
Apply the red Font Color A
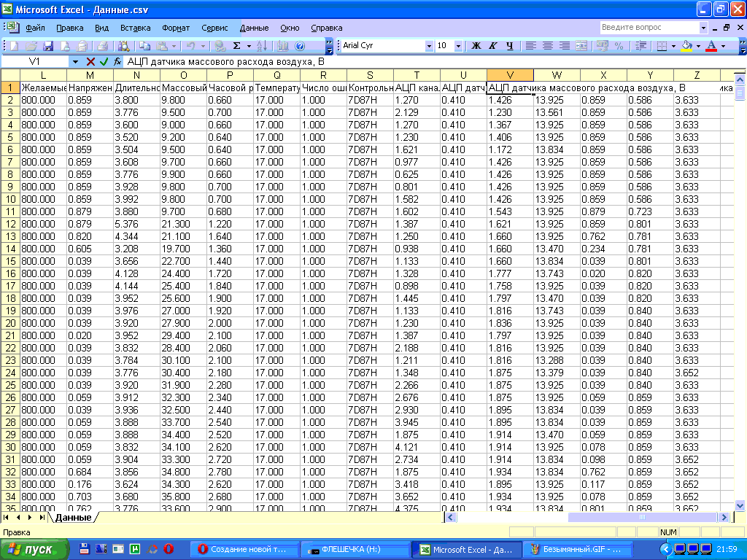point(711,46)
